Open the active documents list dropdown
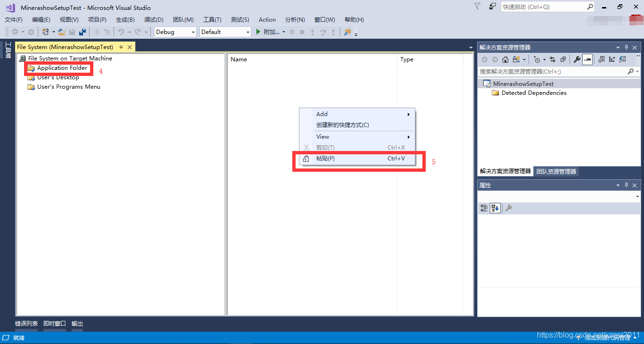The image size is (644, 344). pyautogui.click(x=471, y=48)
